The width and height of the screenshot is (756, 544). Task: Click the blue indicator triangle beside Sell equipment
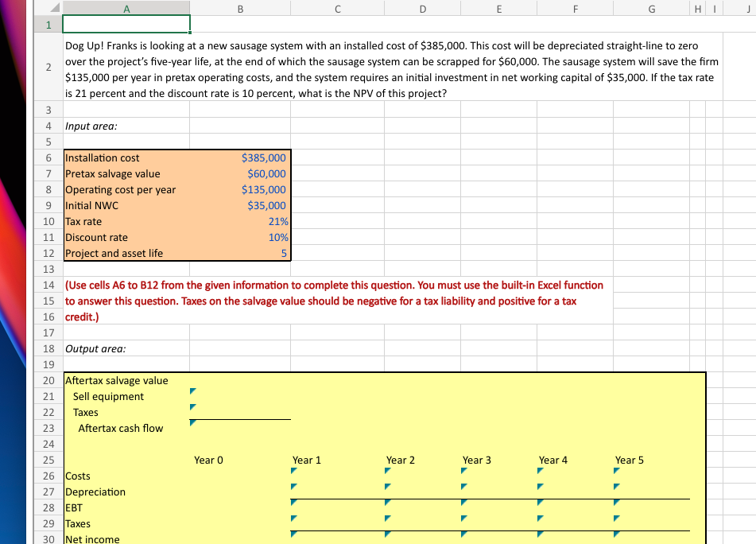point(192,391)
